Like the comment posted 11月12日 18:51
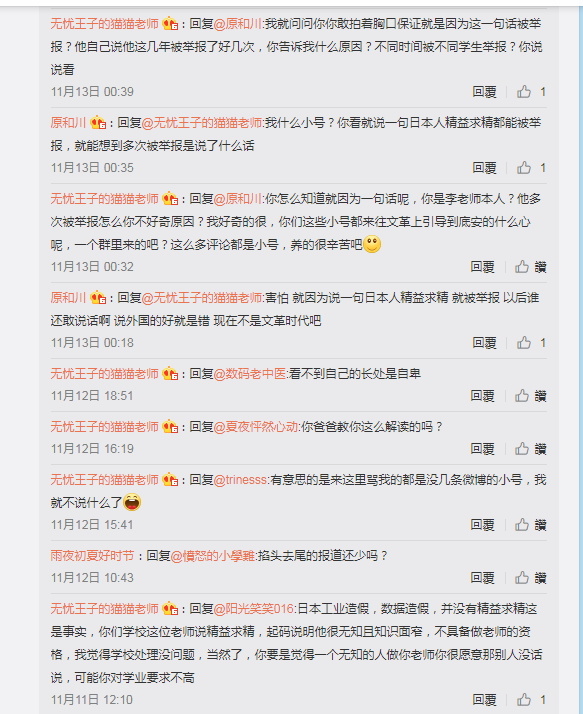The height and width of the screenshot is (714, 583). (531, 396)
